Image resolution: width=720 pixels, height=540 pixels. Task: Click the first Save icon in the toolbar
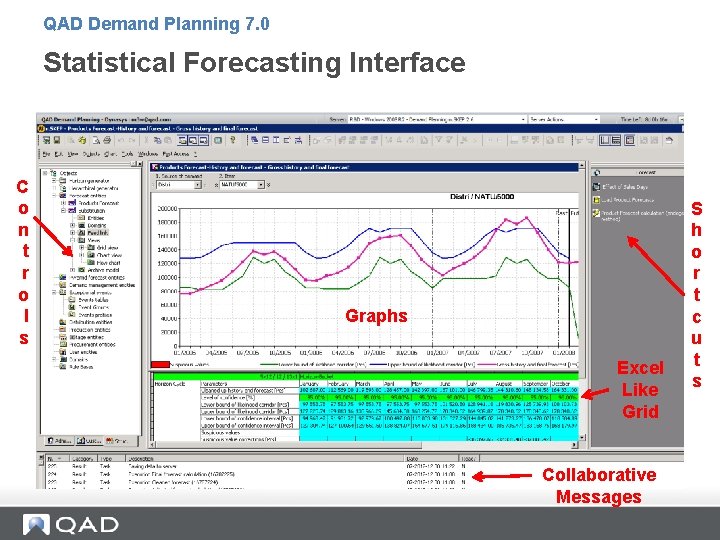click(x=46, y=140)
